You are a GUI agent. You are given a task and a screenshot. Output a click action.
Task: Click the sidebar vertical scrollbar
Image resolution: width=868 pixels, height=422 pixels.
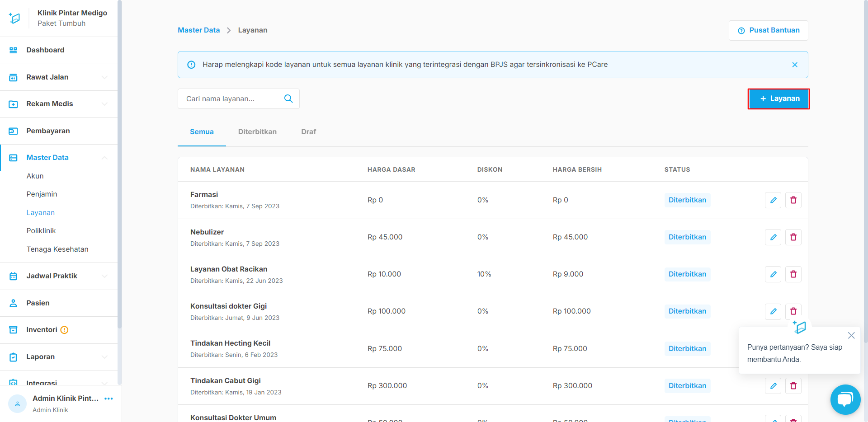click(x=119, y=164)
